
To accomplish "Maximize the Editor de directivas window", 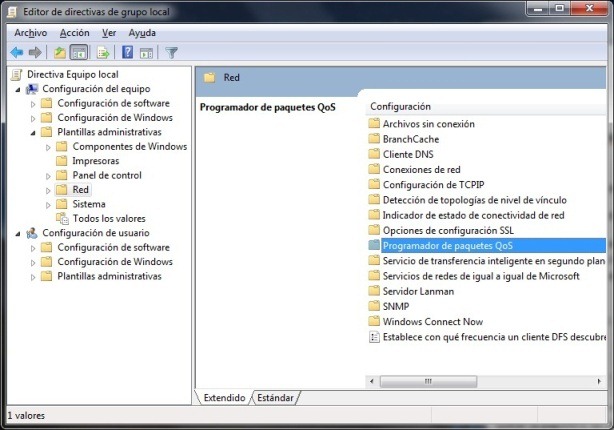I will pyautogui.click(x=560, y=8).
